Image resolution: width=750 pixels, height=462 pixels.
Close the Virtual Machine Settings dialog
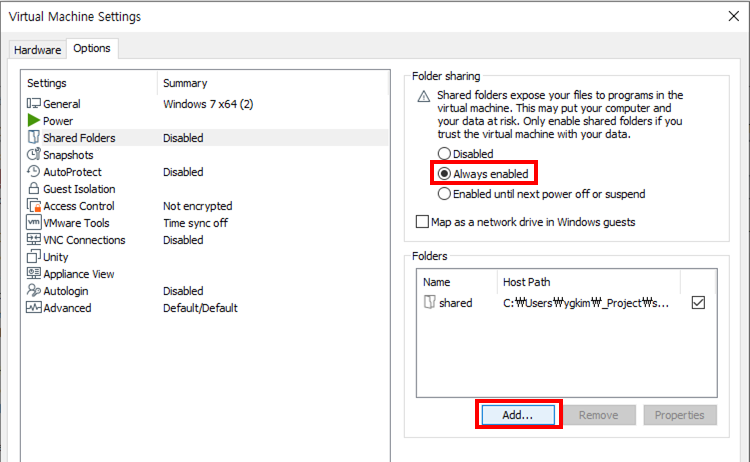point(733,16)
